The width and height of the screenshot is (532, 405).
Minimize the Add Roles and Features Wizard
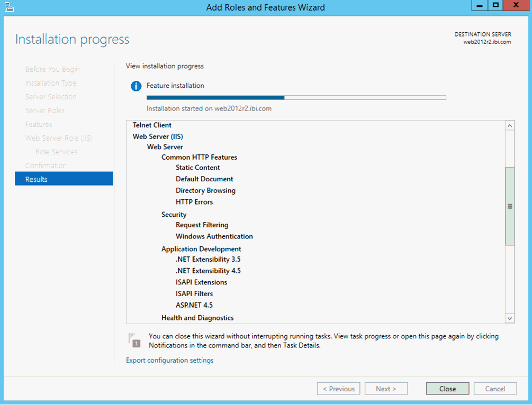(x=480, y=5)
